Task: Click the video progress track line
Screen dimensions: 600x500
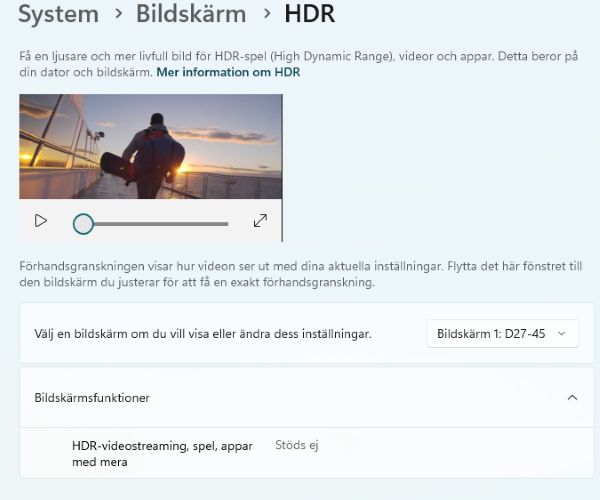Action: click(161, 224)
